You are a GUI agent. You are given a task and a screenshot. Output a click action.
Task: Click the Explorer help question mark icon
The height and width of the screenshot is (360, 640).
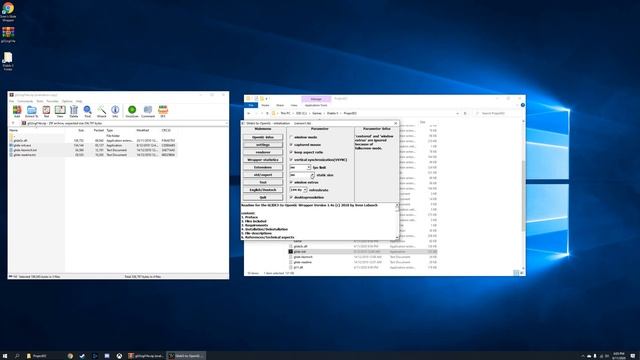tap(522, 105)
